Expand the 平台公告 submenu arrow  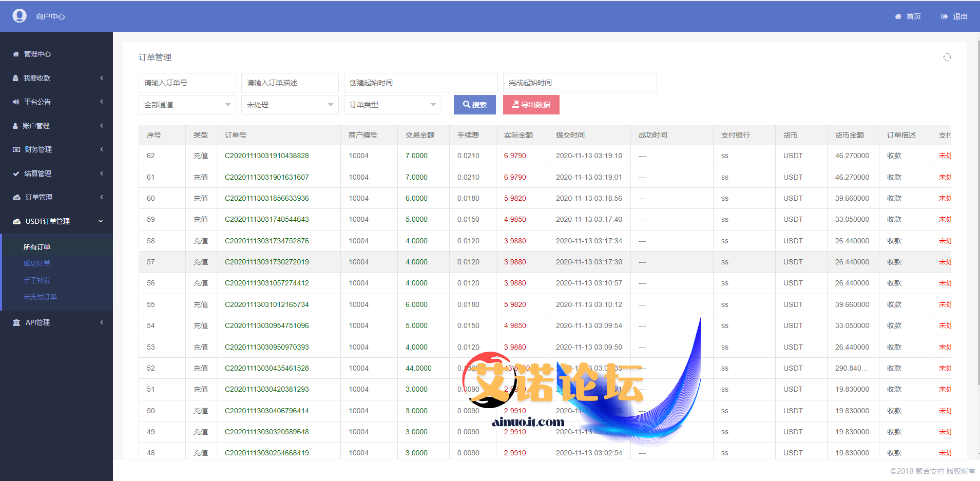[x=102, y=102]
